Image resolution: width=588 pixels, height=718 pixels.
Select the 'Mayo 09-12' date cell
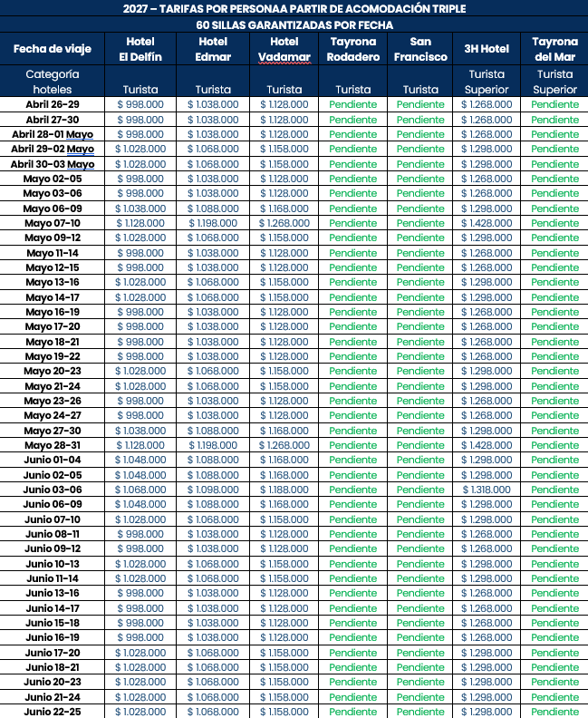[53, 238]
